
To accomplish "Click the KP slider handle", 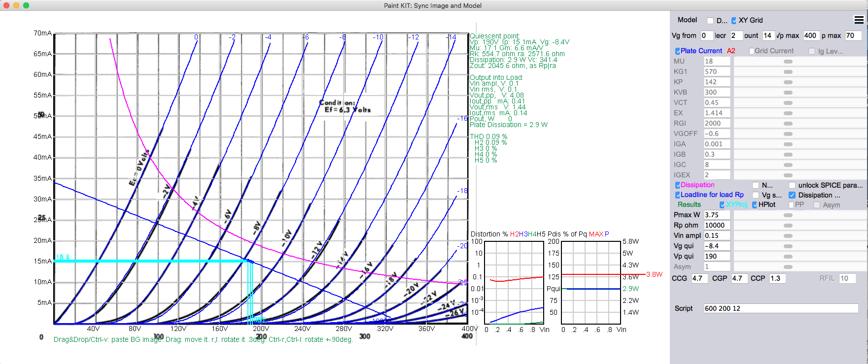I will point(788,82).
